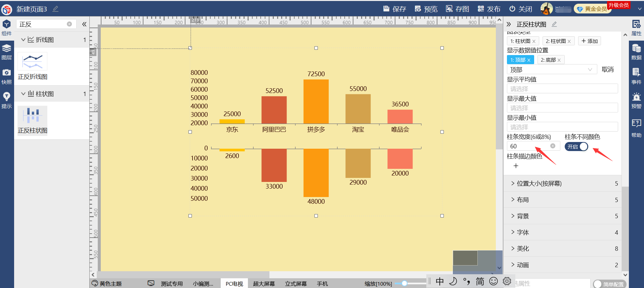Switch to 测试专用 tab
Viewport: 644px width, 288px height.
[172, 284]
